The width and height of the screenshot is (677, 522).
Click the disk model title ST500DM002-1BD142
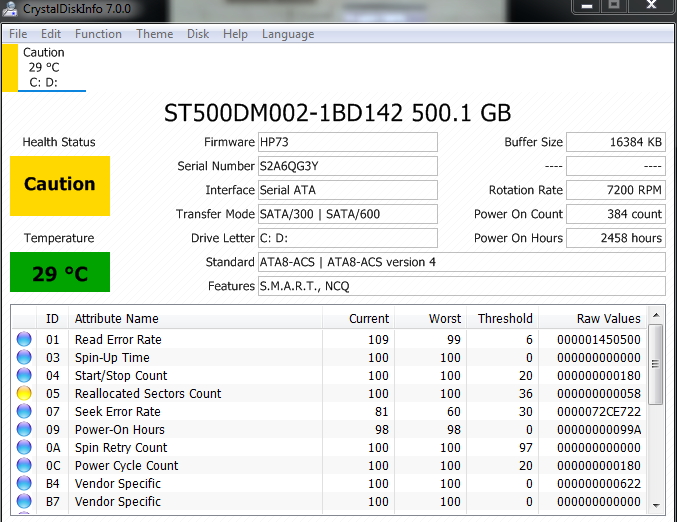coord(283,113)
